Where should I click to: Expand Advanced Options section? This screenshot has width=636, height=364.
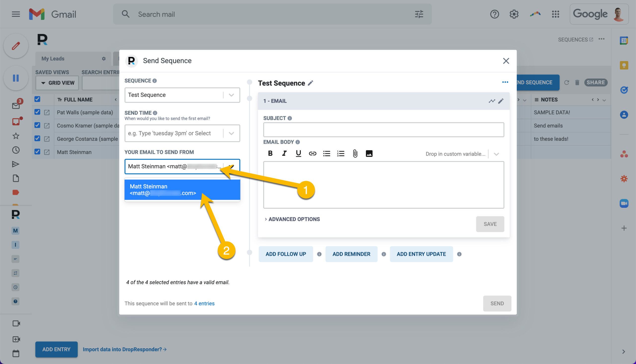(292, 219)
